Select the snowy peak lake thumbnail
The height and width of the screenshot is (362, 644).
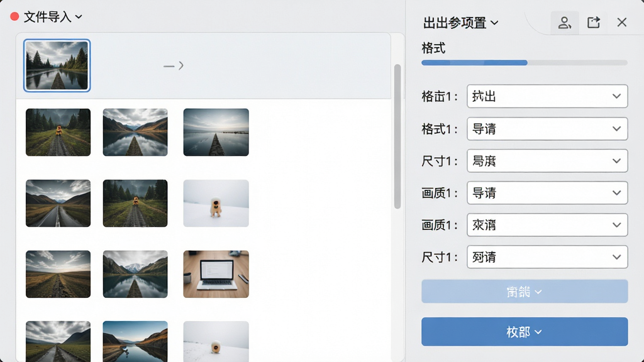point(135,274)
